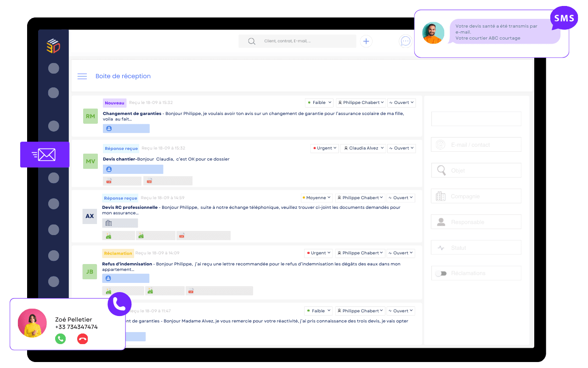Open the purple envelope mail icon

[x=45, y=155]
